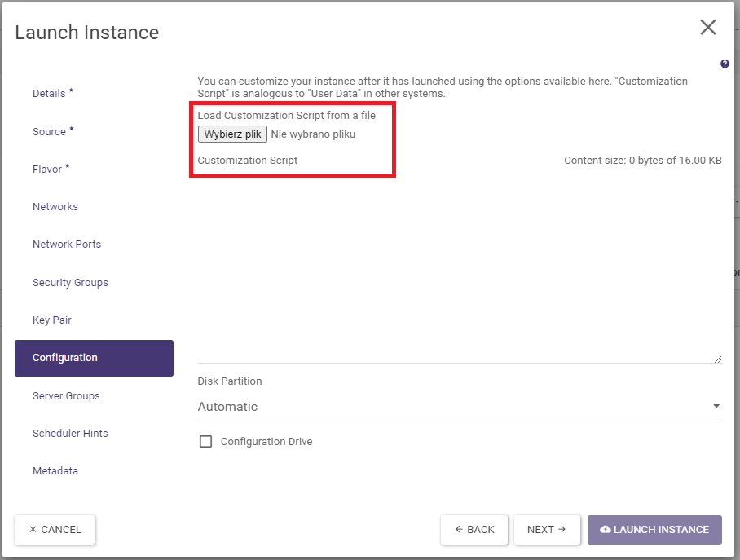
Task: Switch to the Source step
Action: click(x=50, y=132)
